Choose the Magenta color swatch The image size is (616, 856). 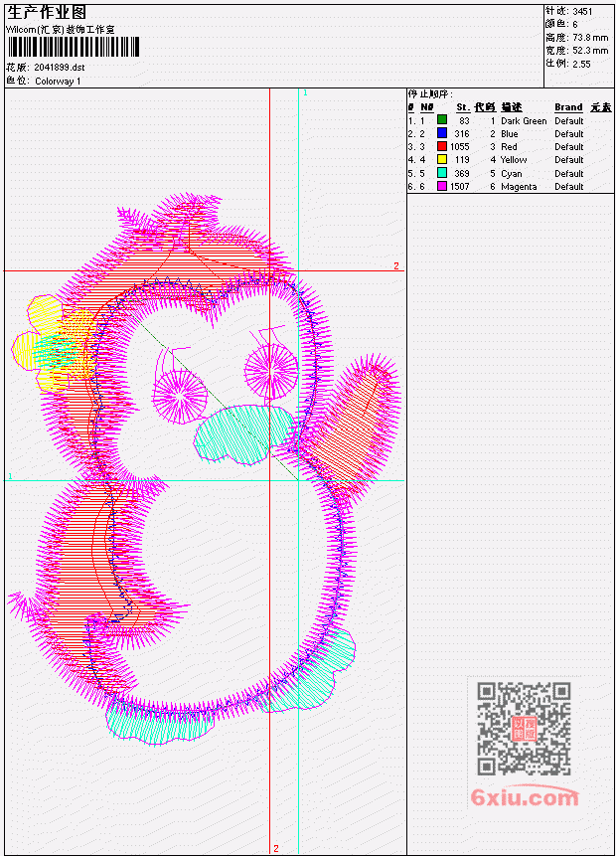[x=442, y=186]
